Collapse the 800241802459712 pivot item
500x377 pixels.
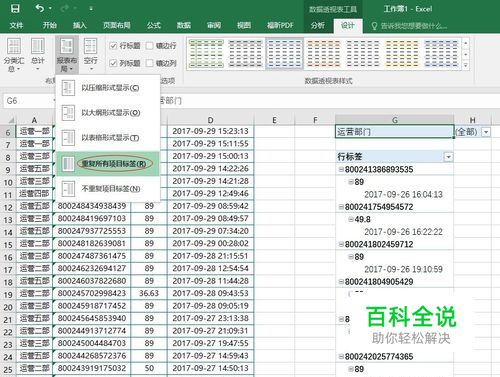(341, 244)
